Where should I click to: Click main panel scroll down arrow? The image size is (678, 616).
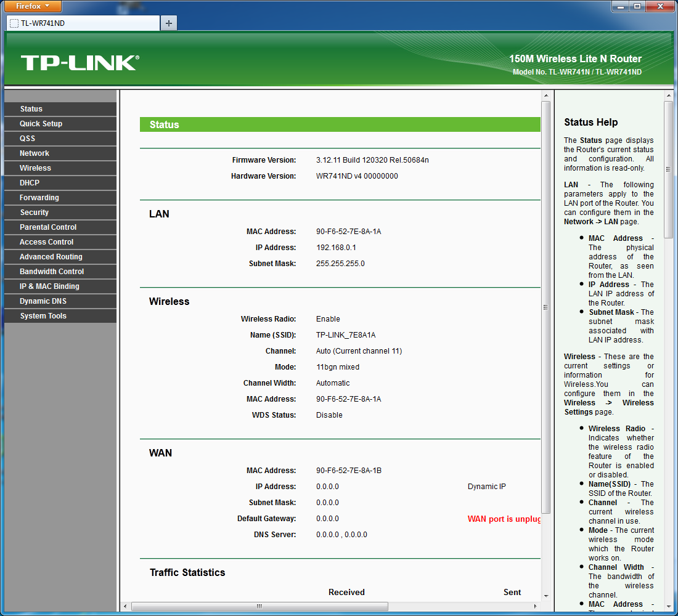click(x=545, y=596)
